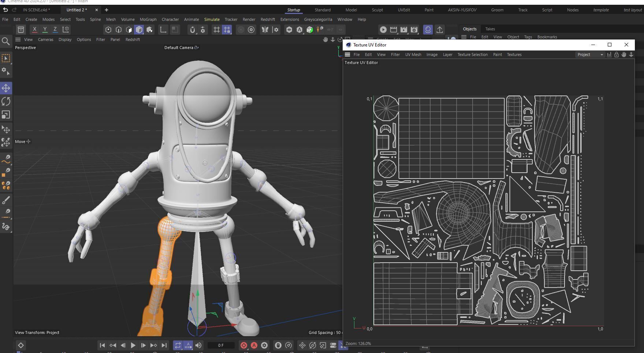Open Texture Selection menu
The height and width of the screenshot is (353, 644).
(x=472, y=55)
